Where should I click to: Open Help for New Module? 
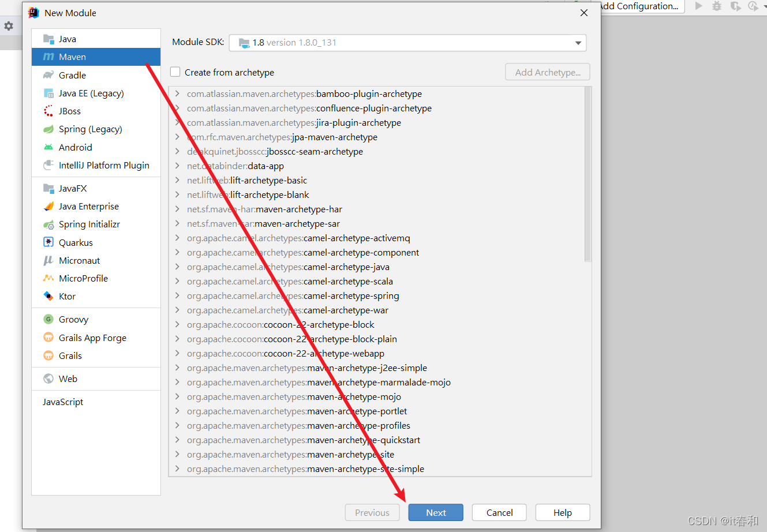tap(563, 512)
